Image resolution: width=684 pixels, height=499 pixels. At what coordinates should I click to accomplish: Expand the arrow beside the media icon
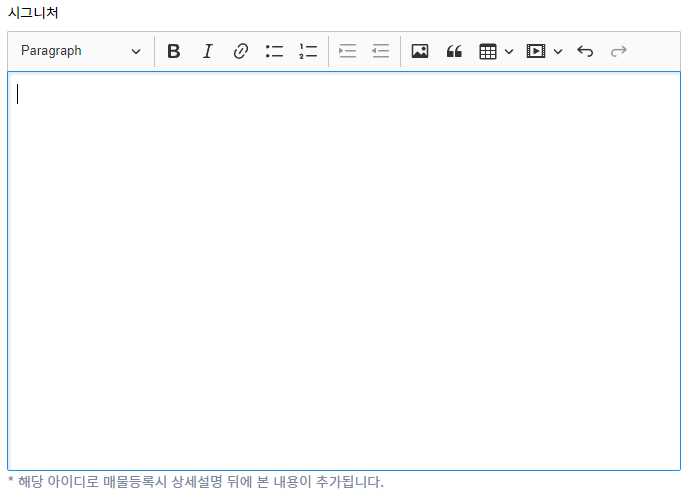(x=558, y=51)
